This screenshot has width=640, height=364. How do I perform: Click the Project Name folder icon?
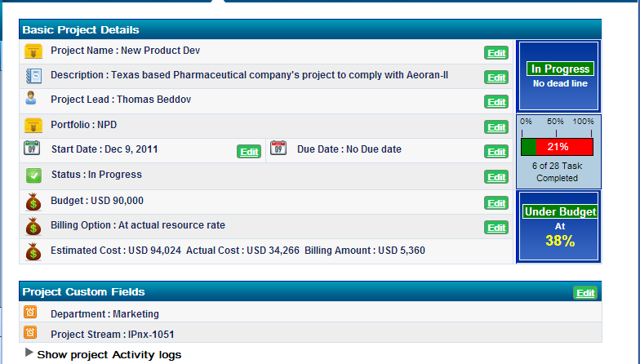point(33,51)
